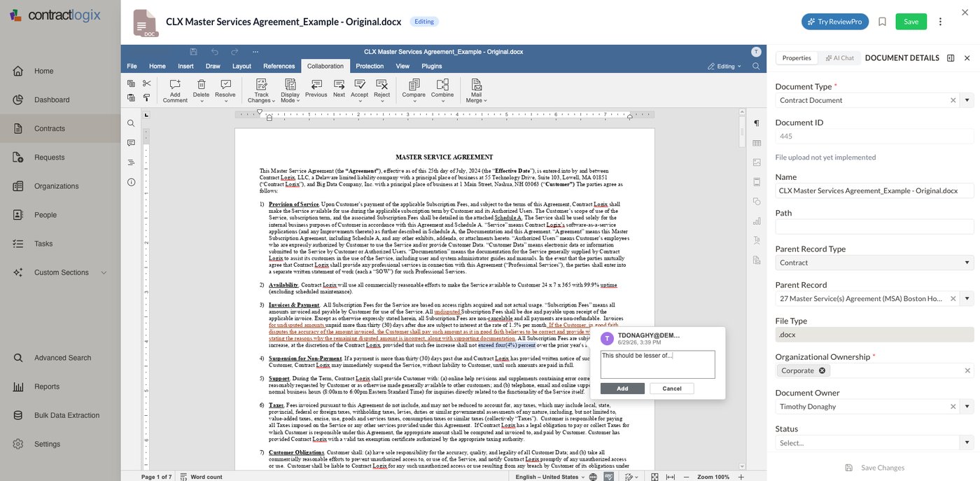Toggle the nonprinting characters pilcrow
980x481 pixels.
coord(757,123)
